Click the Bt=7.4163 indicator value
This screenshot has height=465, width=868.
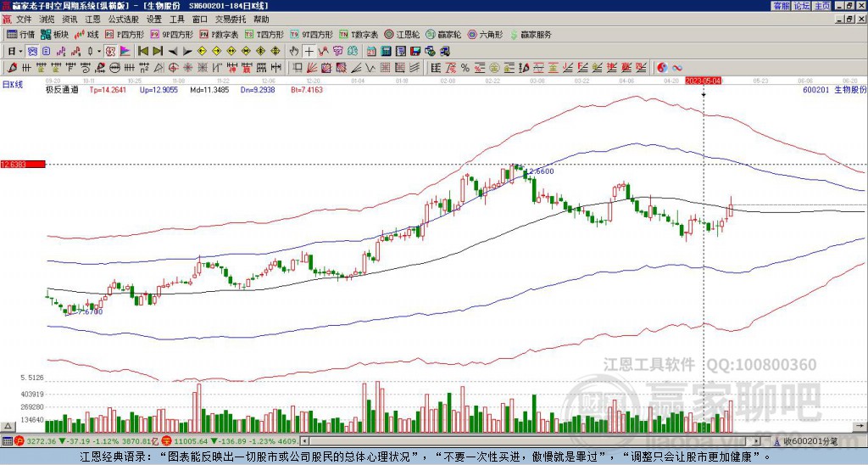click(x=307, y=90)
